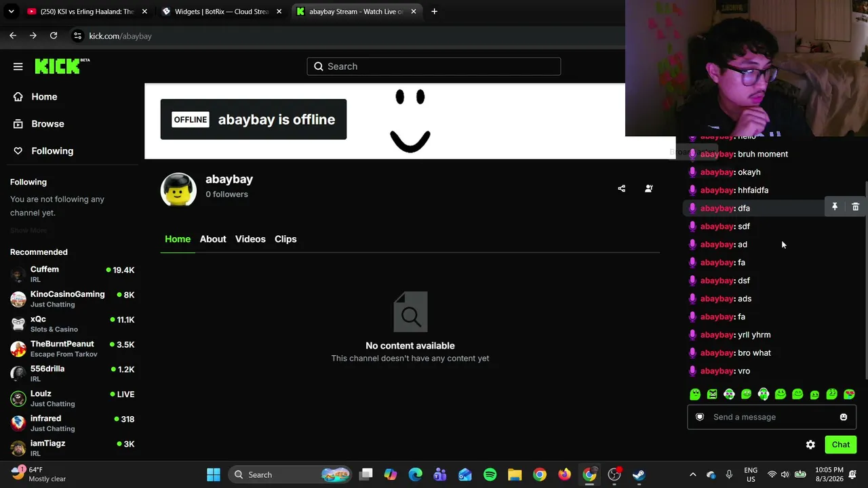The width and height of the screenshot is (868, 488).
Task: Open File Explorer from the taskbar
Action: [x=515, y=474]
